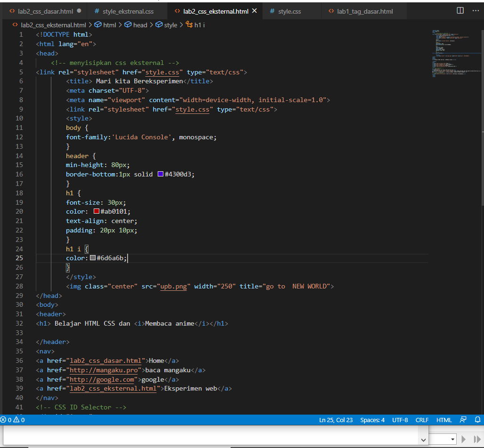Viewport: 484px width, 448px height.
Task: Switch to the style.css tab
Action: click(289, 10)
